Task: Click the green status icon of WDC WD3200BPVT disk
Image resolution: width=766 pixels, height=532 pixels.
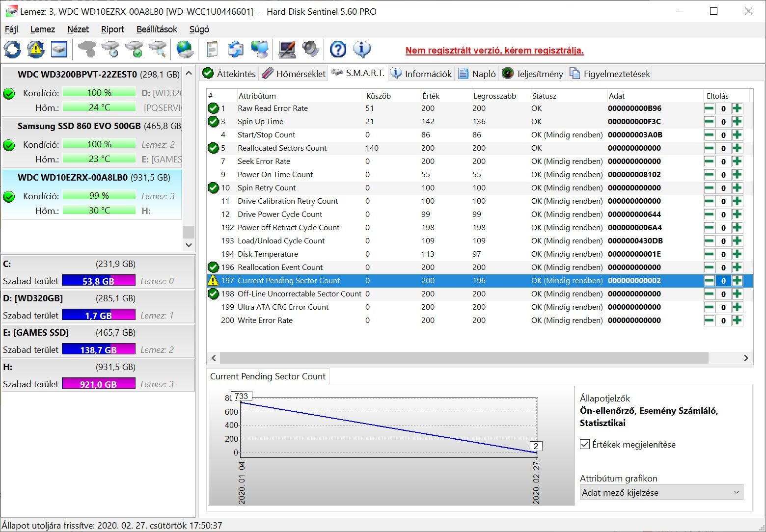Action: [9, 93]
